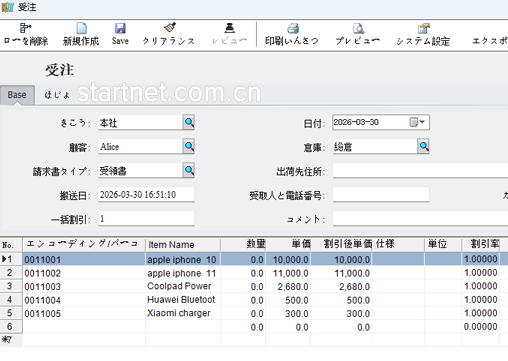Click item name apple iphone 10
Screen dimensions: 508x361
click(x=183, y=259)
